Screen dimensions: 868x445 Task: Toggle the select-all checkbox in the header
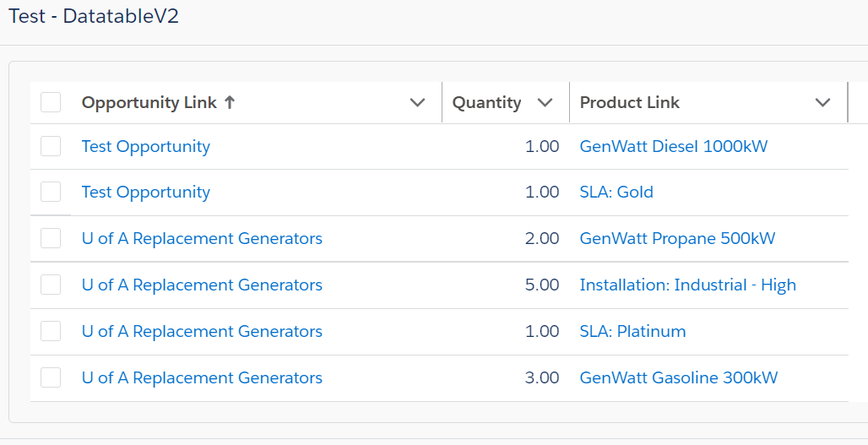(51, 102)
